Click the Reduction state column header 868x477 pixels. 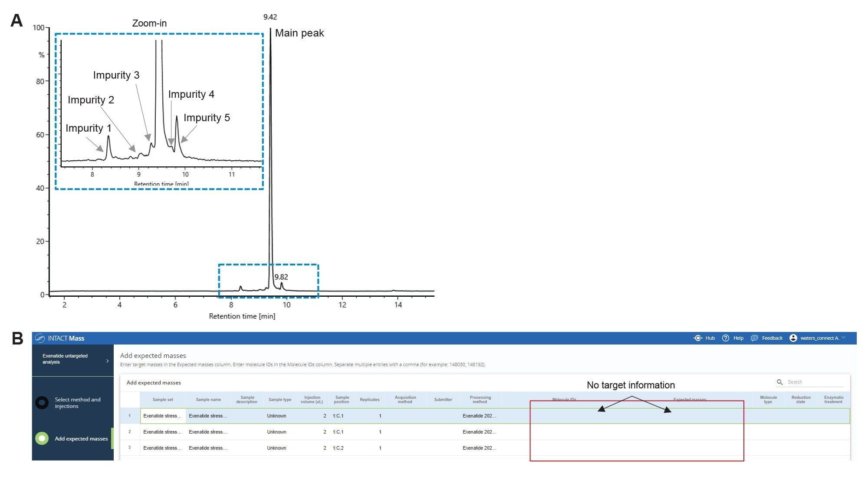(x=801, y=400)
